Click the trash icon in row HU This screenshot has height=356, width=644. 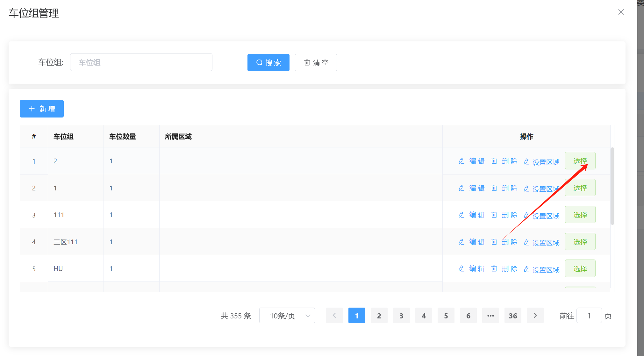click(494, 269)
